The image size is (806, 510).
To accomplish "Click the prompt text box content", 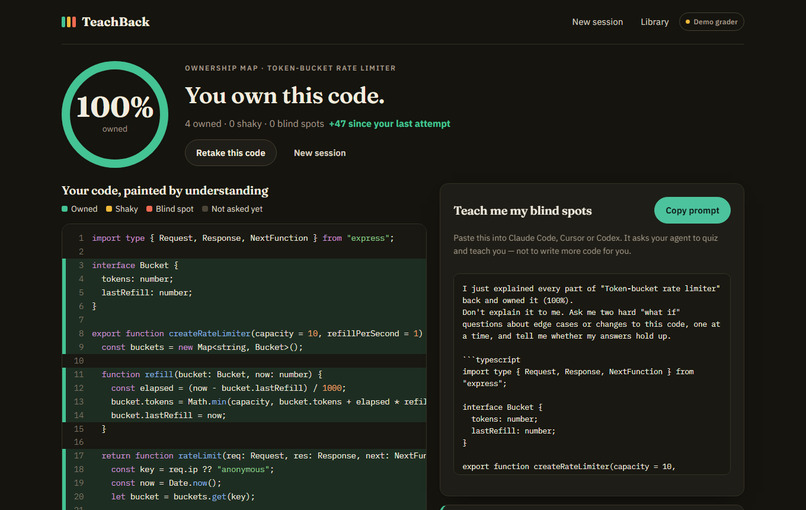I will point(592,374).
